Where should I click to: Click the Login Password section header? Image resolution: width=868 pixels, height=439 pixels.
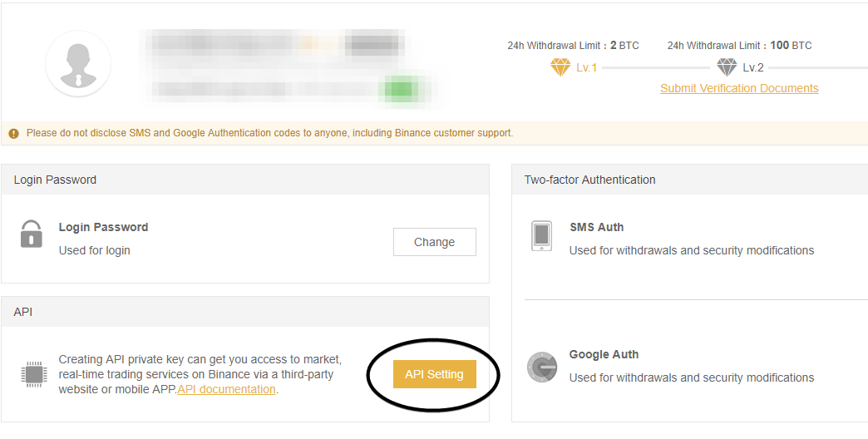[x=245, y=180]
